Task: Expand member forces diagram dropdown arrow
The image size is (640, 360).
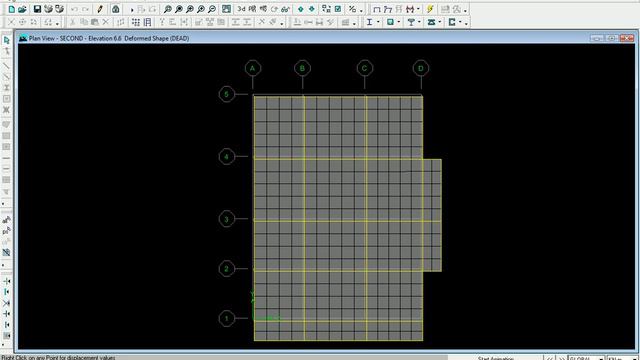Action: [418, 9]
